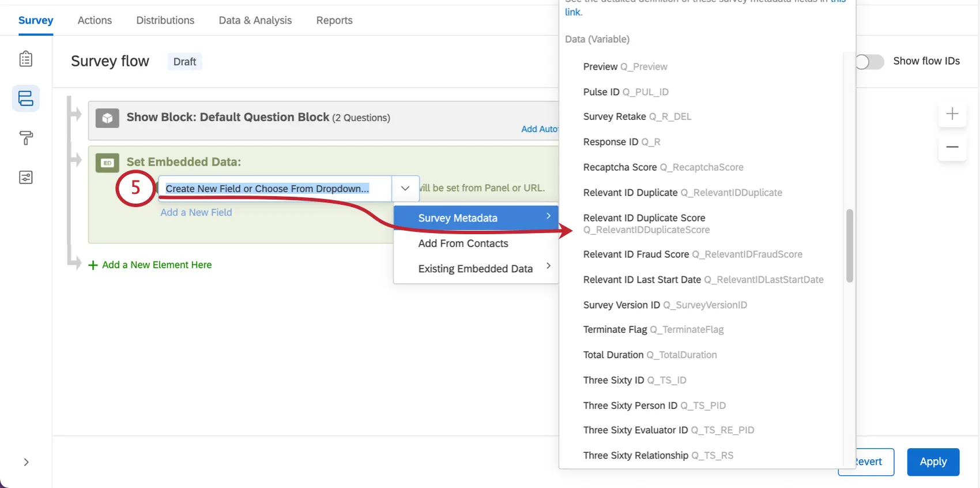Click Add a New Element Here
This screenshot has height=488, width=980.
coord(156,265)
